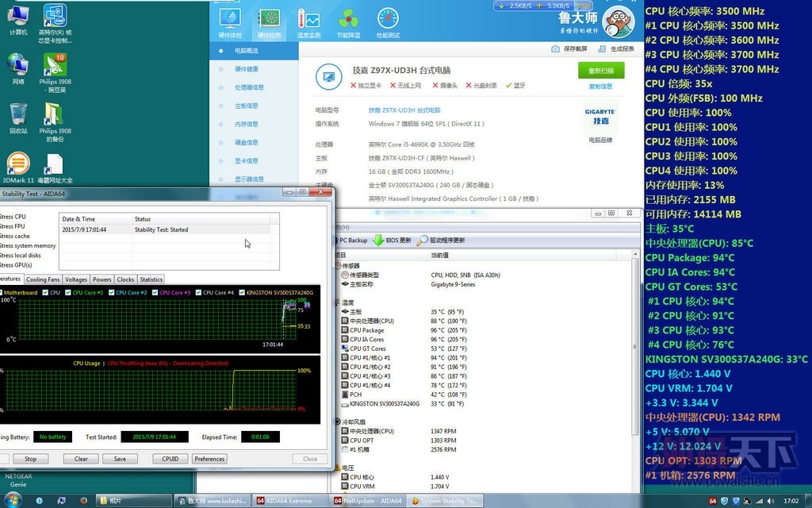Click the AIDA64 tray icon

click(713, 501)
